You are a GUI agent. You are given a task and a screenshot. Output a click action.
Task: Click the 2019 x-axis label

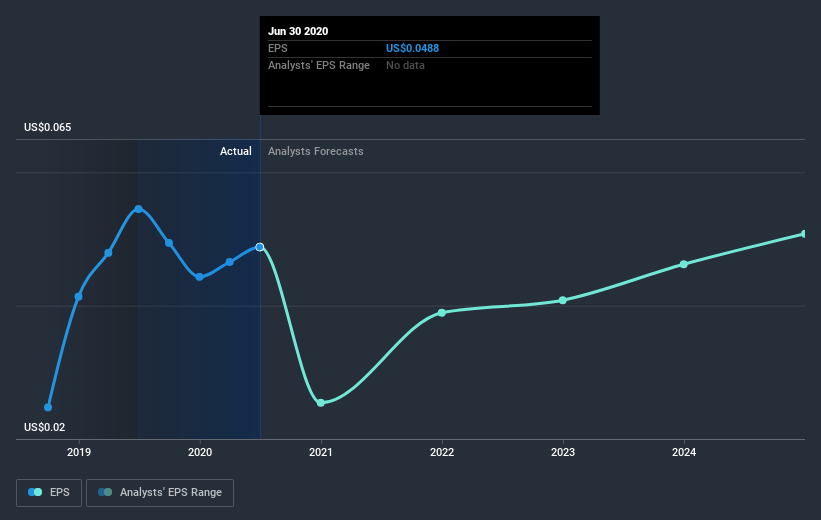click(x=79, y=452)
